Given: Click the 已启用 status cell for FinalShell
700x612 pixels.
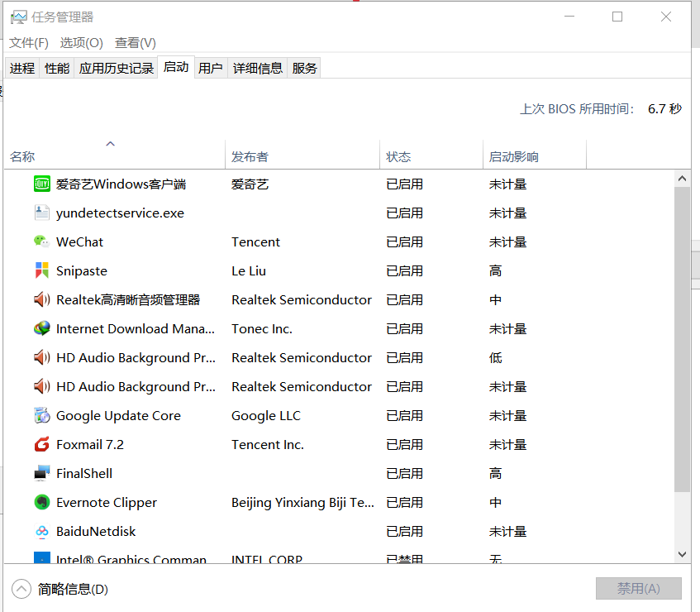Looking at the screenshot, I should (404, 474).
